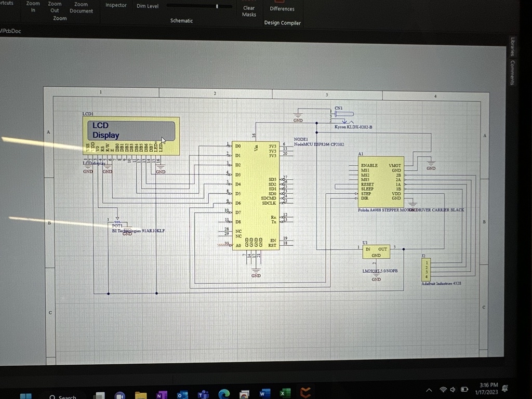Open OneNote from the taskbar
Viewport: 532px width, 399px height.
pyautogui.click(x=161, y=394)
